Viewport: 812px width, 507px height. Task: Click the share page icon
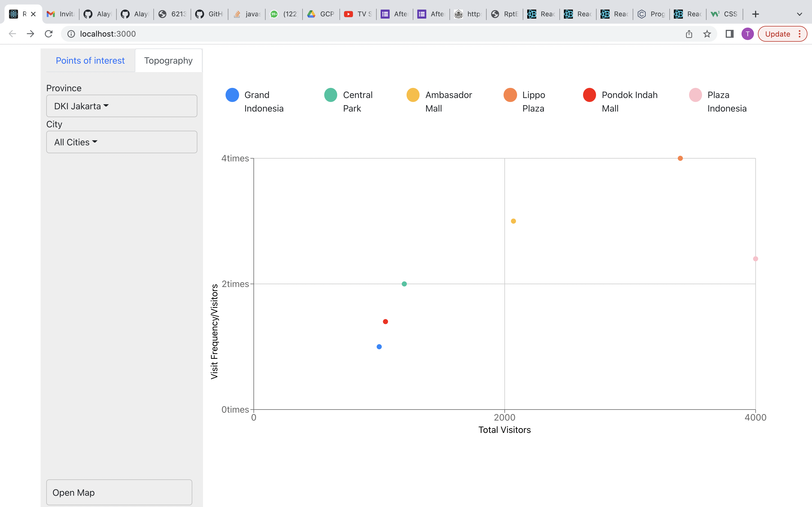pyautogui.click(x=689, y=34)
